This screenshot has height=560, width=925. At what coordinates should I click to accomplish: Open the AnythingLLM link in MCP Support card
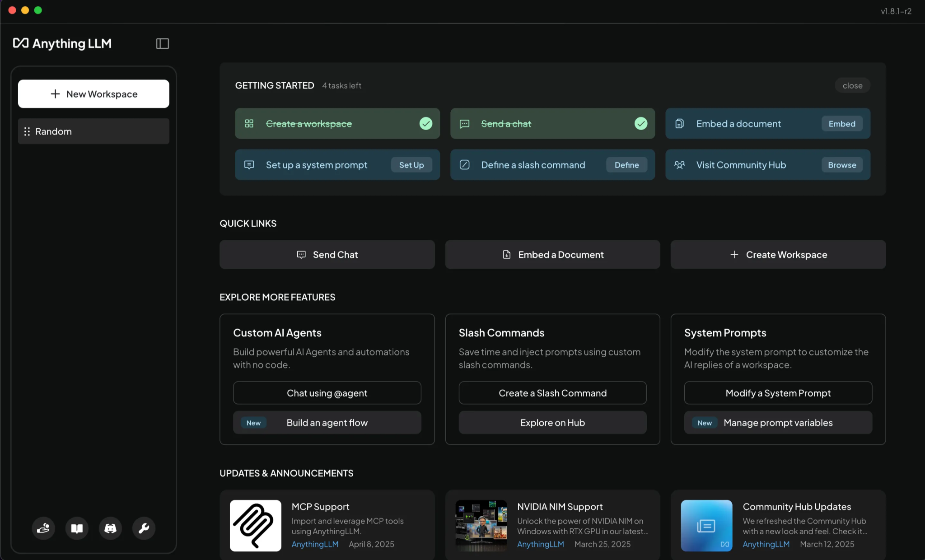pyautogui.click(x=315, y=544)
